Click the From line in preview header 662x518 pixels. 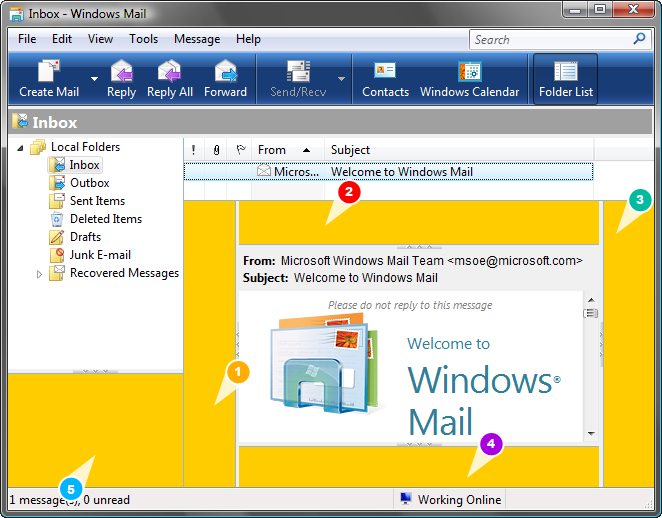click(412, 261)
